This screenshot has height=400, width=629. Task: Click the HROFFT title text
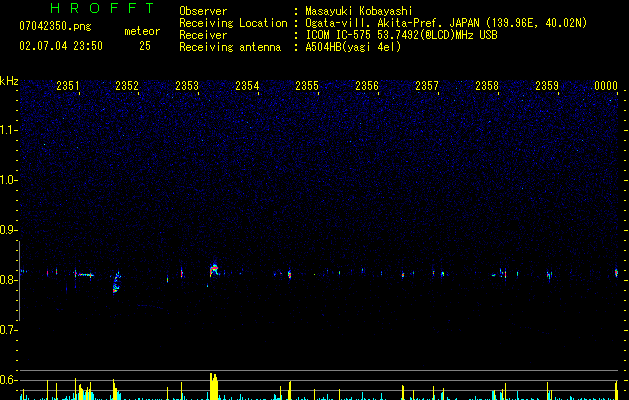pyautogui.click(x=102, y=8)
